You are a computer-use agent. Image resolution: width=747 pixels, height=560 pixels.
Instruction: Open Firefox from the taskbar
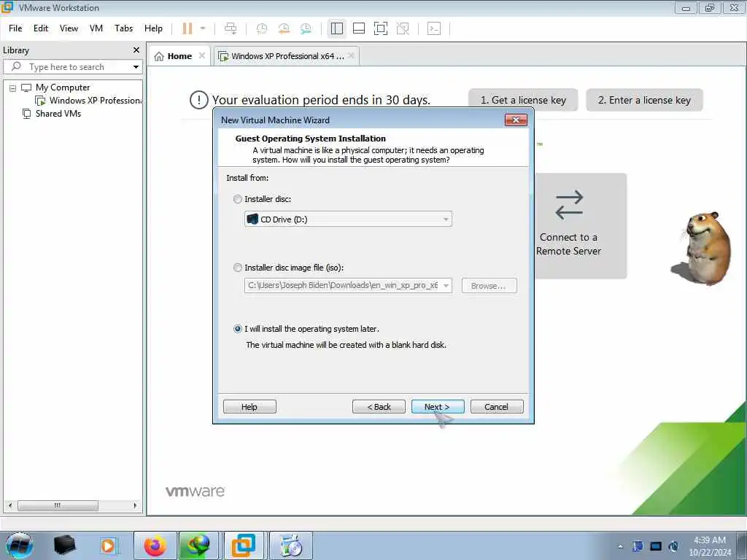coord(155,545)
